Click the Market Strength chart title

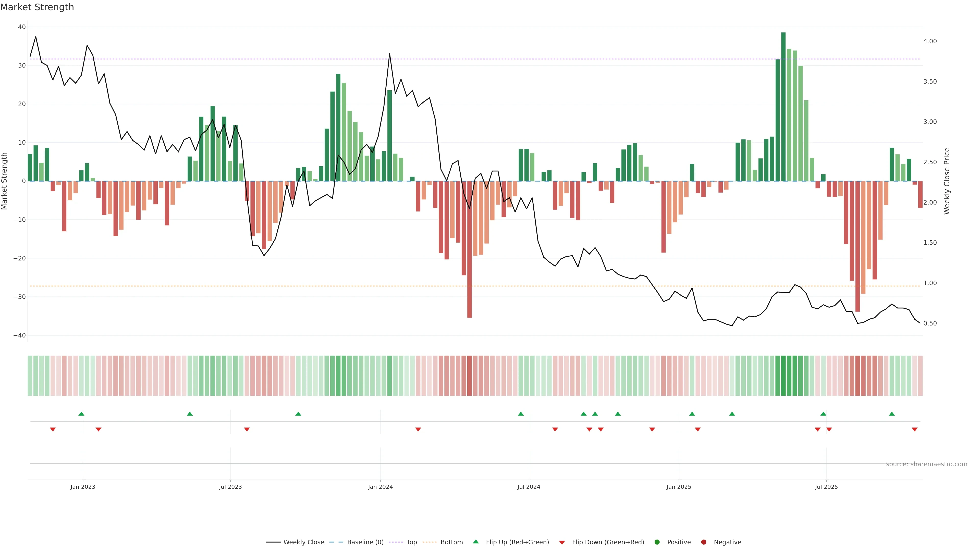coord(37,7)
